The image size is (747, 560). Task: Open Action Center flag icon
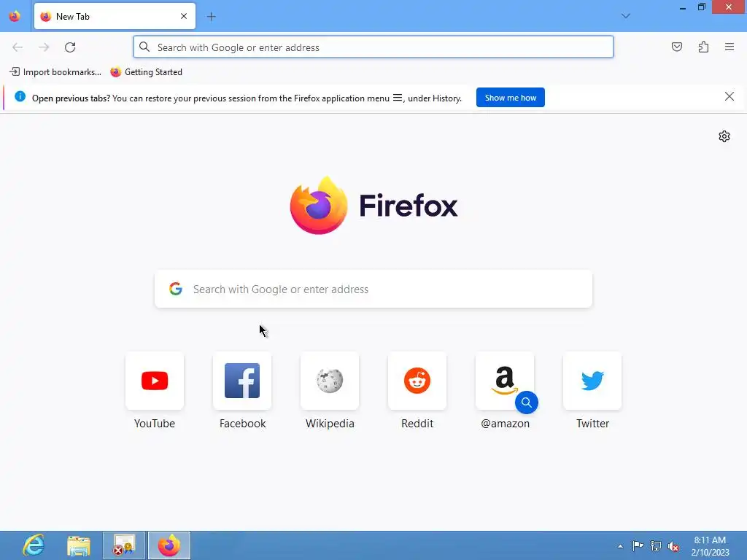click(x=638, y=545)
